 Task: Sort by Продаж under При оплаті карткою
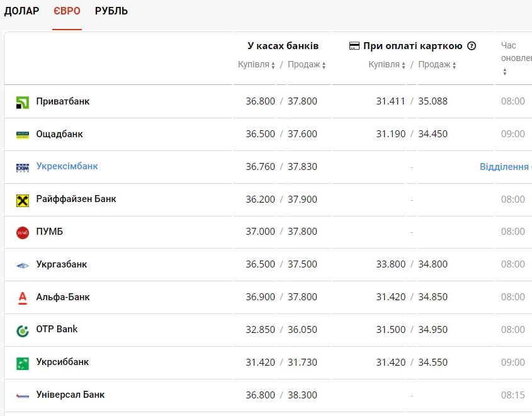[x=437, y=65]
